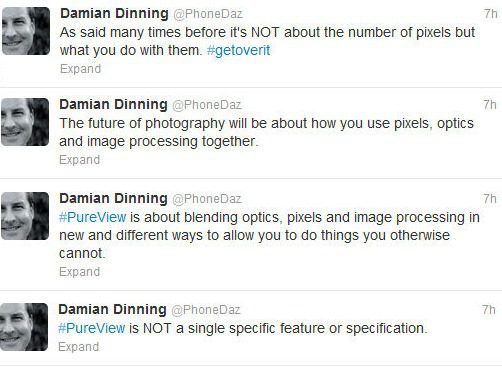Open Damian Dinning name on second tweet
The width and height of the screenshot is (502, 367).
pos(113,105)
